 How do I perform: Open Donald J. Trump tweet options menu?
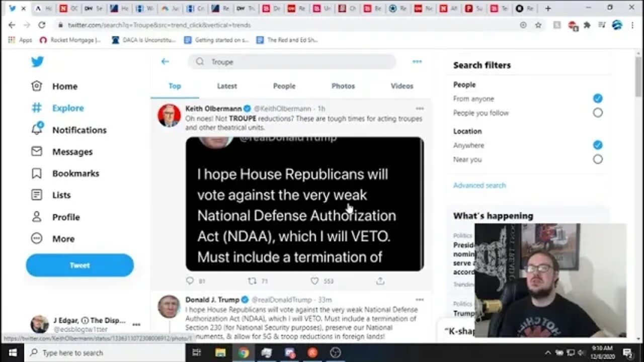(x=420, y=299)
